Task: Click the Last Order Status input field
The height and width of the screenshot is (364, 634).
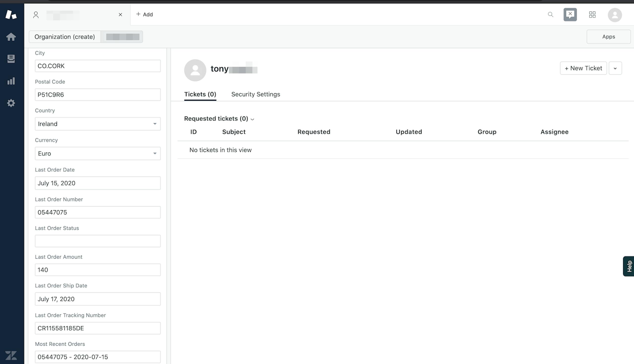Action: [x=98, y=241]
